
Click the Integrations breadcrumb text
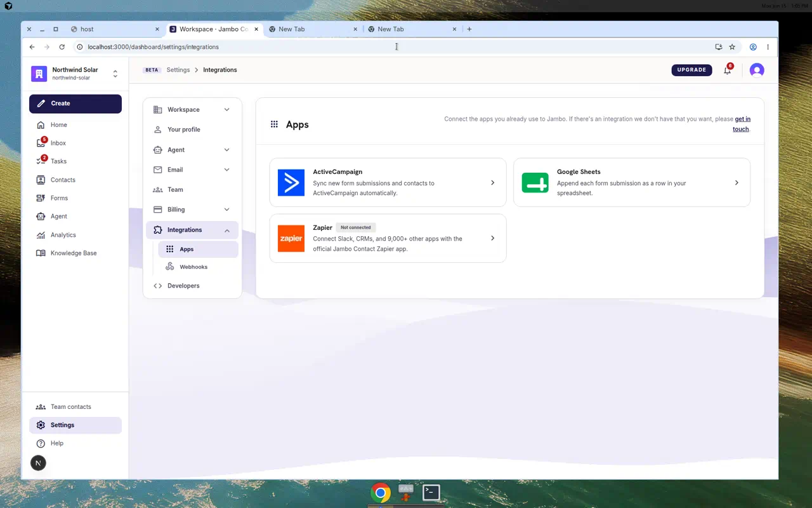[x=220, y=70]
